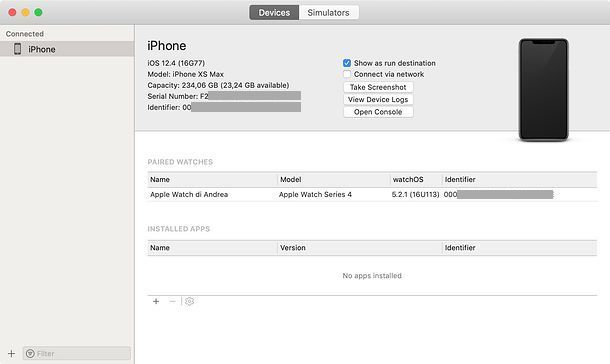Image resolution: width=610 pixels, height=364 pixels.
Task: Click the Capacity 234,06 GB text
Action: click(x=218, y=85)
